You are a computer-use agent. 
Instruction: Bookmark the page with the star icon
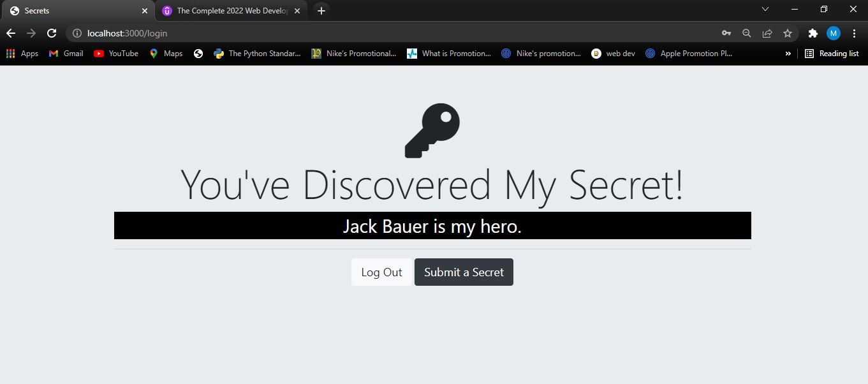pyautogui.click(x=788, y=33)
